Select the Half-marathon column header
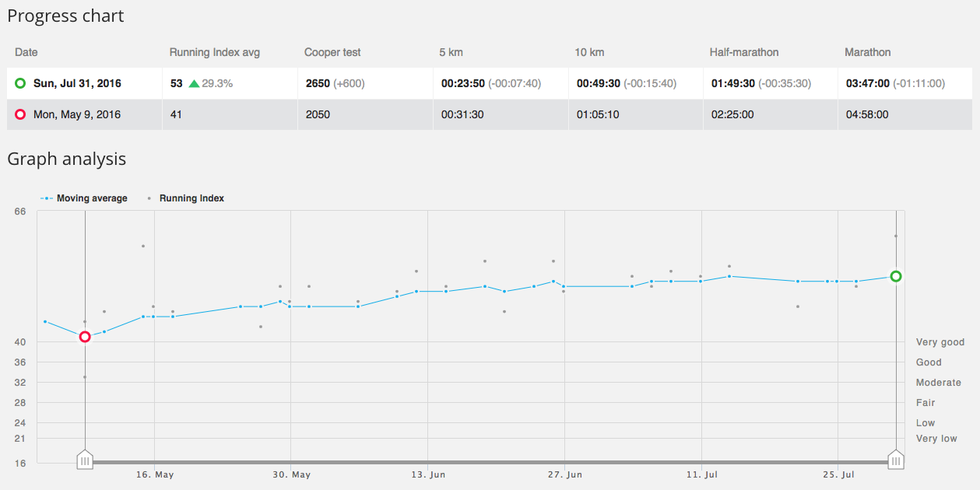 click(x=743, y=52)
